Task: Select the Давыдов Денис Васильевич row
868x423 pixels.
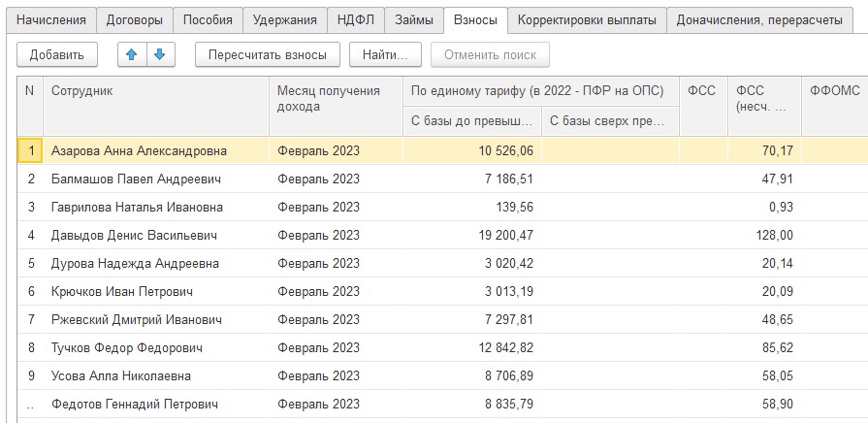Action: (x=135, y=236)
